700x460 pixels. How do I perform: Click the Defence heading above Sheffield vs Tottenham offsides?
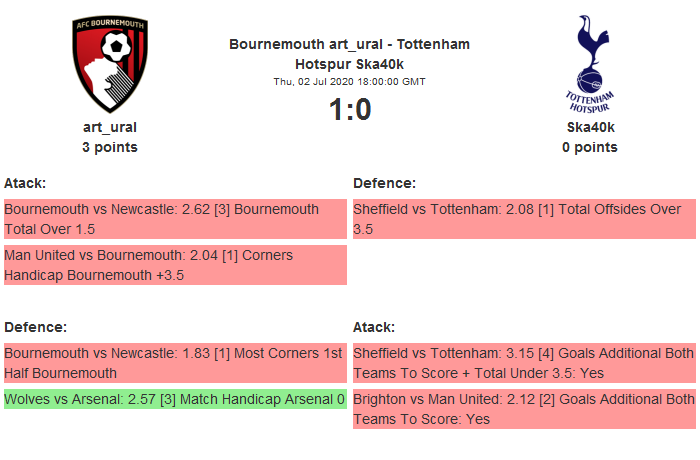[384, 183]
